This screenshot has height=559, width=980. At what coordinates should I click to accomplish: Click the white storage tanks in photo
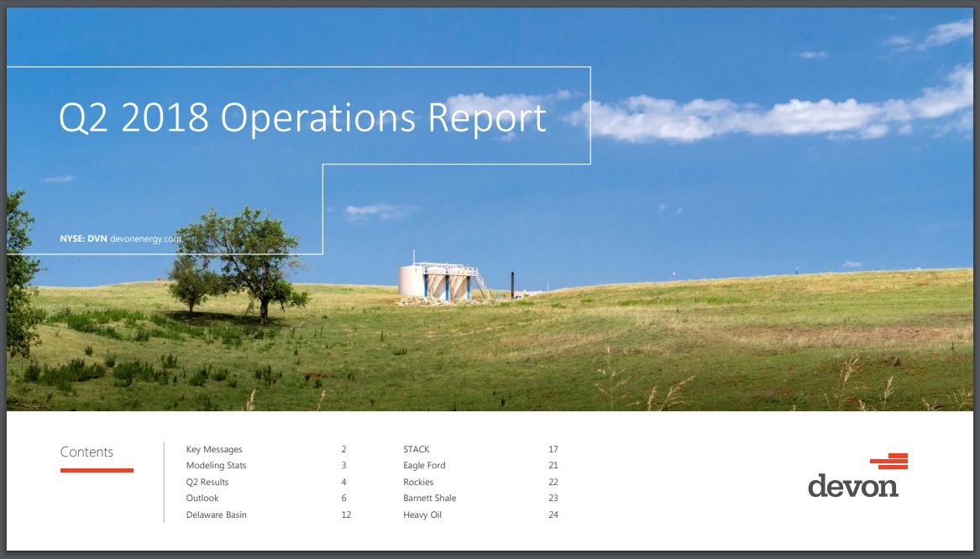(435, 280)
